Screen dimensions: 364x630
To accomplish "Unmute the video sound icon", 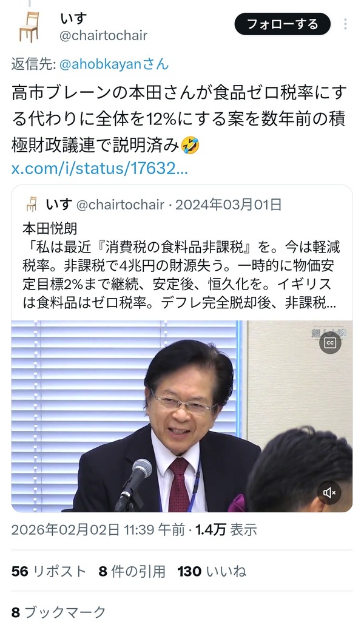I will [329, 493].
